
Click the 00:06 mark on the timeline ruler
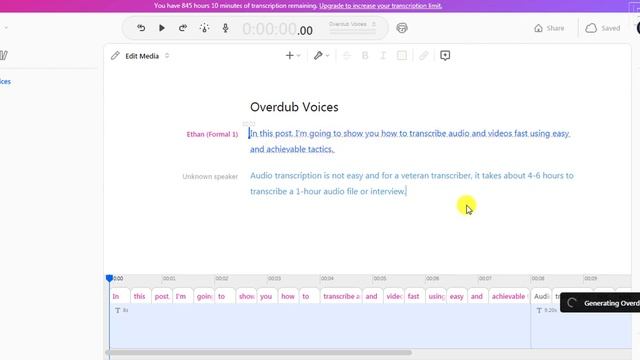[432, 278]
